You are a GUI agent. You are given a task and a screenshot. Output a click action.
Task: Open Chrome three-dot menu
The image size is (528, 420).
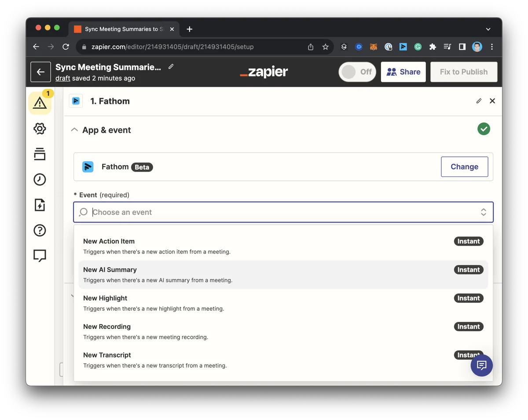pyautogui.click(x=492, y=47)
